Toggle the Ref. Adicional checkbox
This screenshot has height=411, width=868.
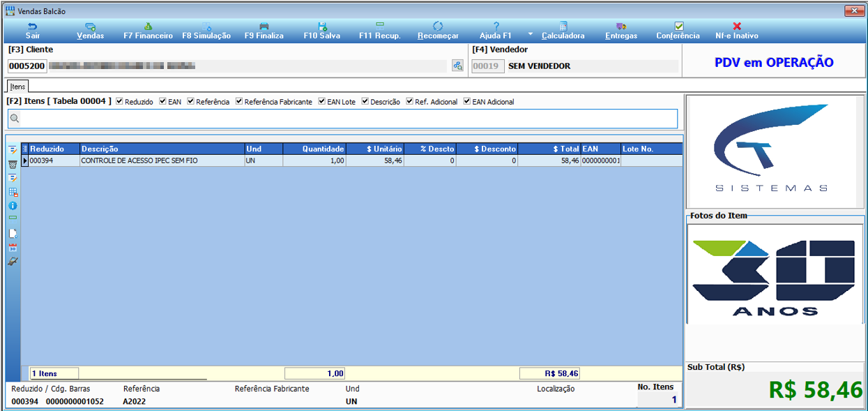[x=410, y=102]
